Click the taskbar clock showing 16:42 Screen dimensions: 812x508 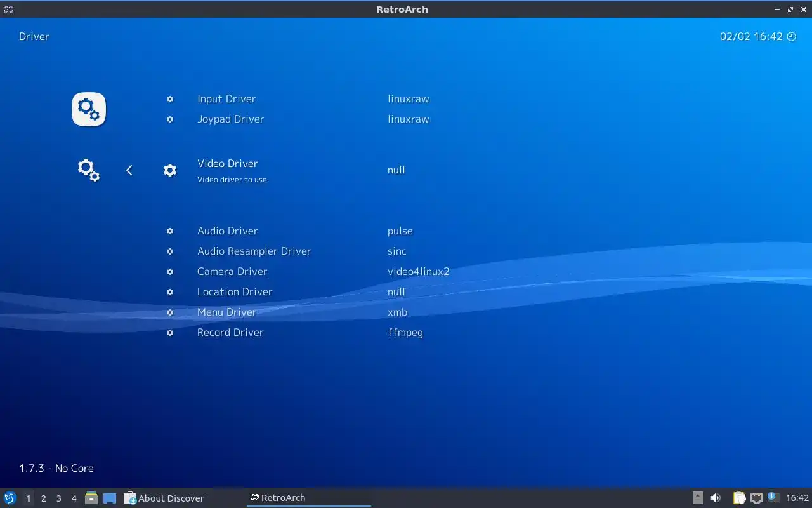[797, 498]
